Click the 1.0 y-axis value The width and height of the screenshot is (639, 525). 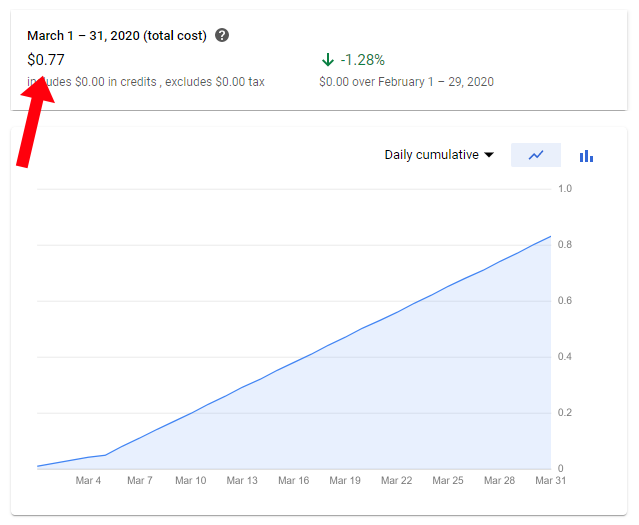pyautogui.click(x=565, y=188)
